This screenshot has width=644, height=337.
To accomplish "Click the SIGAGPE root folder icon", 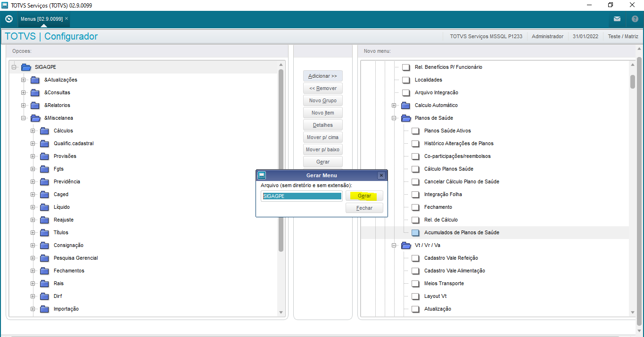I will click(26, 67).
